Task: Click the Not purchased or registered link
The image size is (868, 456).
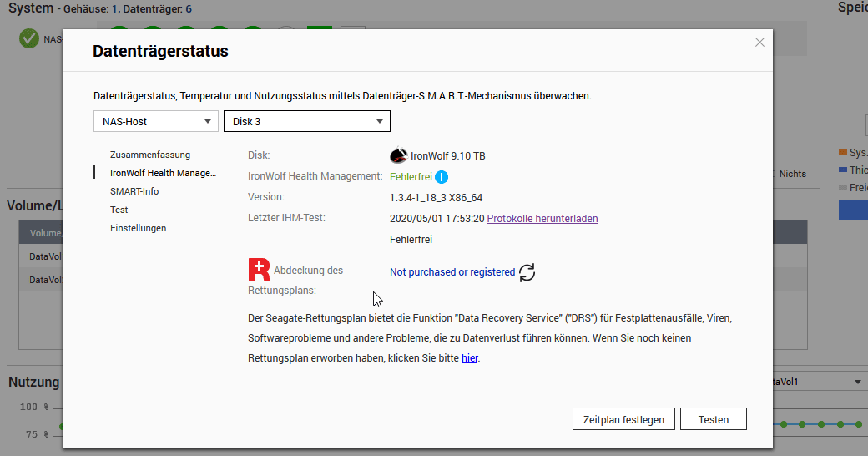Action: pyautogui.click(x=452, y=272)
